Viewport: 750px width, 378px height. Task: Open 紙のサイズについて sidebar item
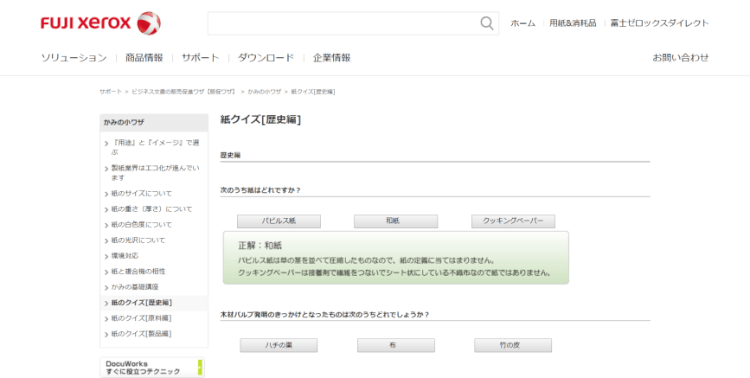click(141, 193)
